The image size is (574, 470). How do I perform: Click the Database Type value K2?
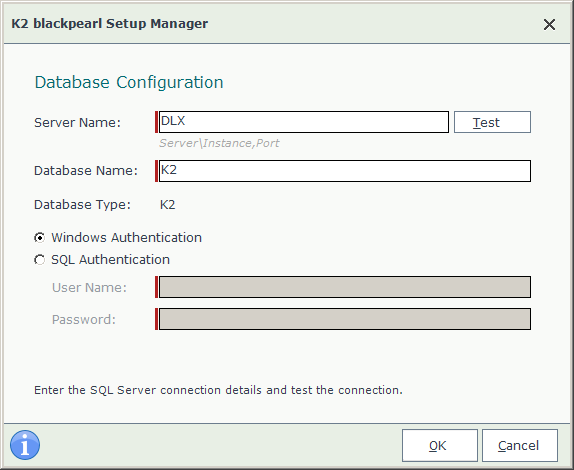168,205
